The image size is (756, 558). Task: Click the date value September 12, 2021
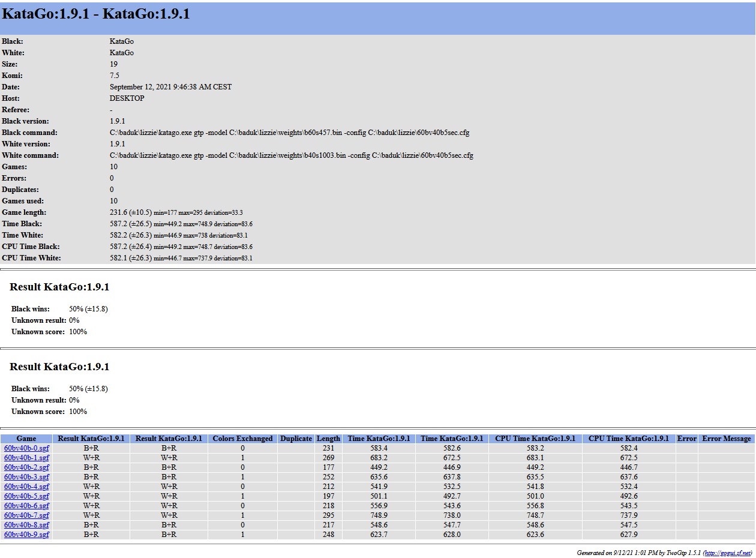[x=170, y=87]
